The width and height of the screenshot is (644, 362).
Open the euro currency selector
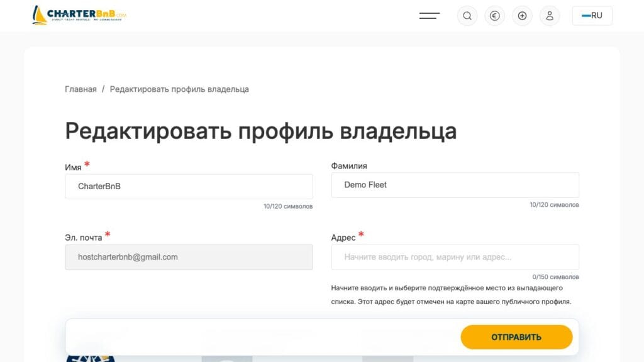pyautogui.click(x=494, y=16)
